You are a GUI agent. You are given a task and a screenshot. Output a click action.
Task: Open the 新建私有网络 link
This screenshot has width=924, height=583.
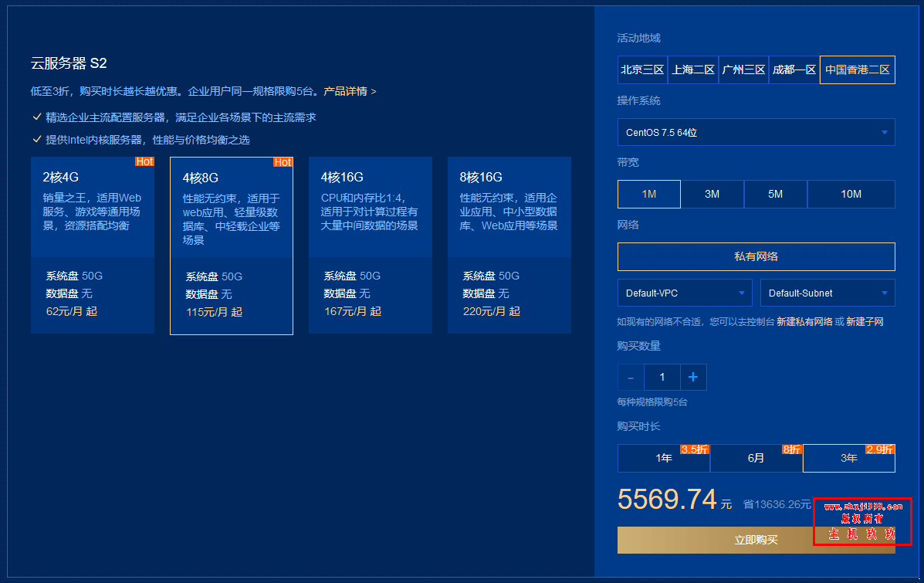tap(804, 322)
